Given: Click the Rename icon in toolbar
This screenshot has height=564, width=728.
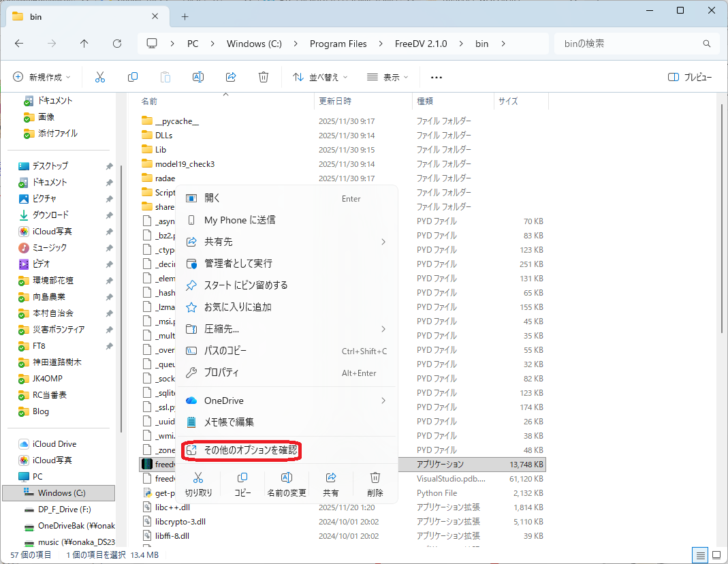Looking at the screenshot, I should pyautogui.click(x=198, y=77).
